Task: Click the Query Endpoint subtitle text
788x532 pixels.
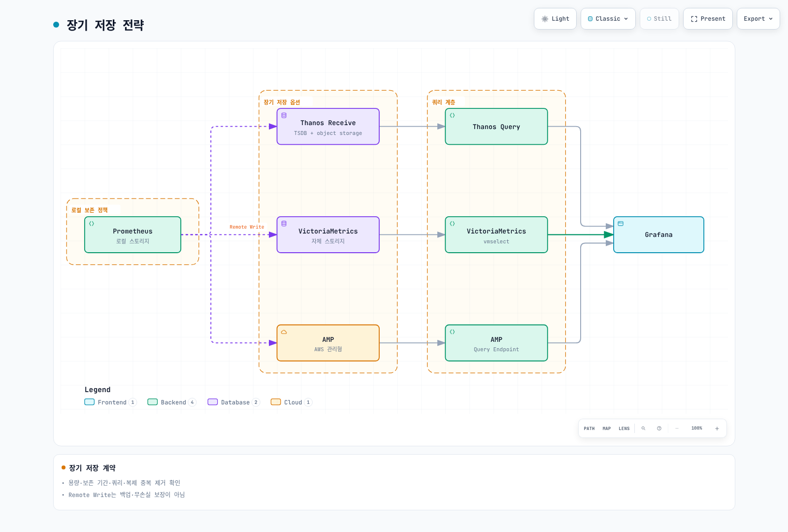Action: click(x=496, y=350)
